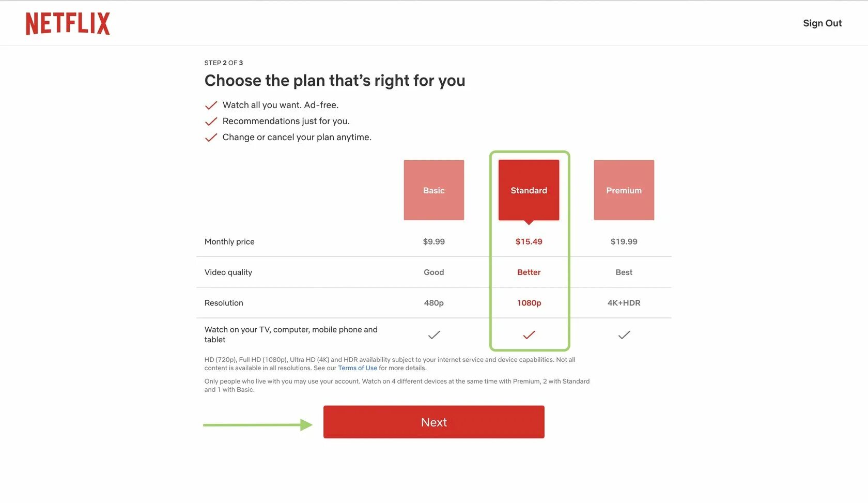Click the checkmark beside 'Recommendations just for you'
Screen dimensions: 868x503
[211, 121]
